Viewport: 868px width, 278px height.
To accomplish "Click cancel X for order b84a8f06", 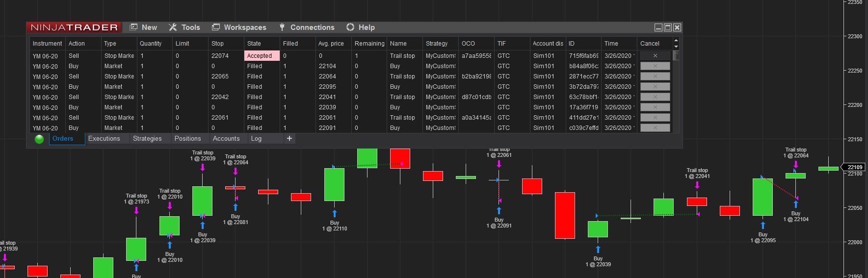I will [x=655, y=66].
